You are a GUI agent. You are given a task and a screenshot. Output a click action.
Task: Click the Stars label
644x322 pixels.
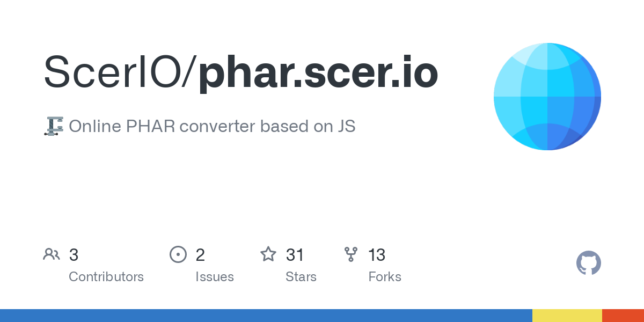[x=301, y=277]
